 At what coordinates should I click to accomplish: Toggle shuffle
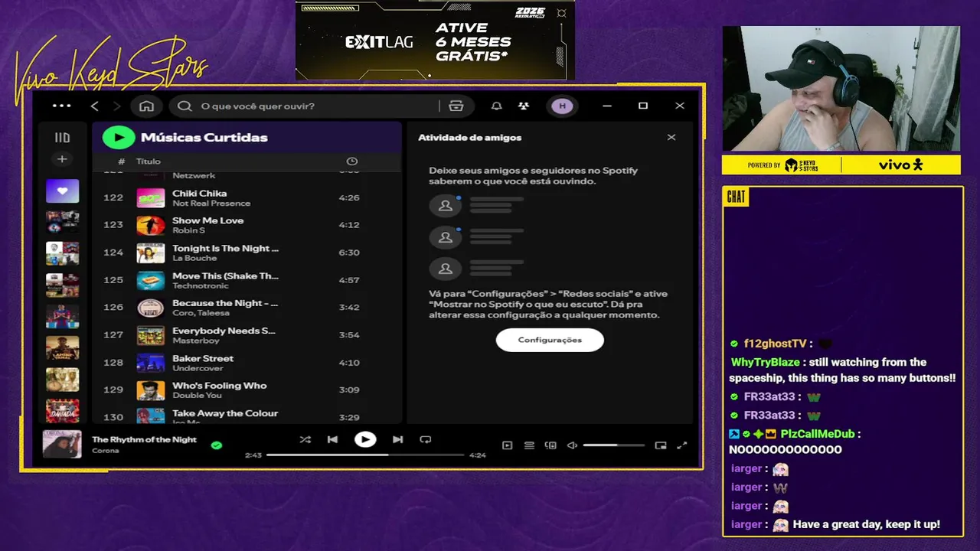(x=305, y=439)
